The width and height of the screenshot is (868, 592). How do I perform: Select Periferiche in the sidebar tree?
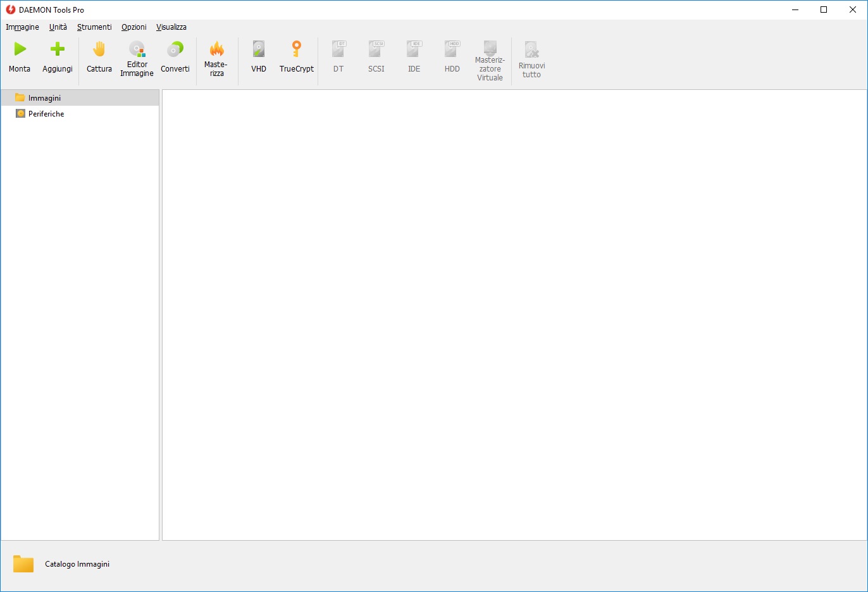80,114
